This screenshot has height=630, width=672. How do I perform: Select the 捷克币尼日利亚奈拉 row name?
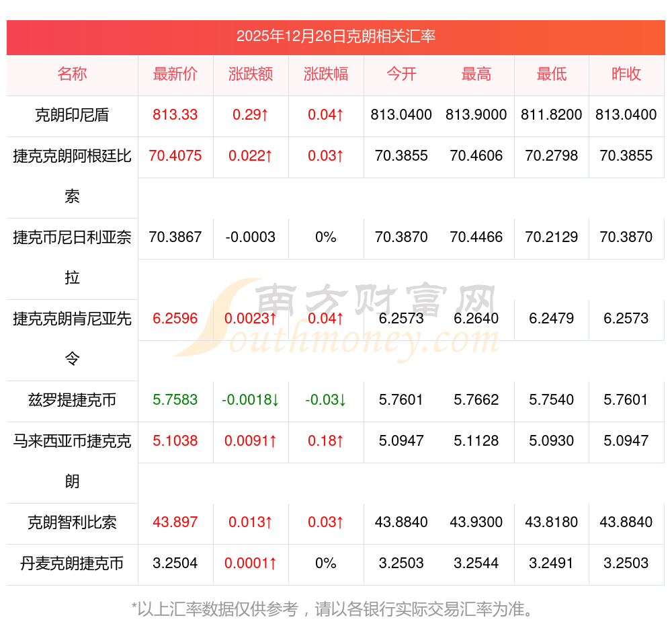pyautogui.click(x=72, y=258)
